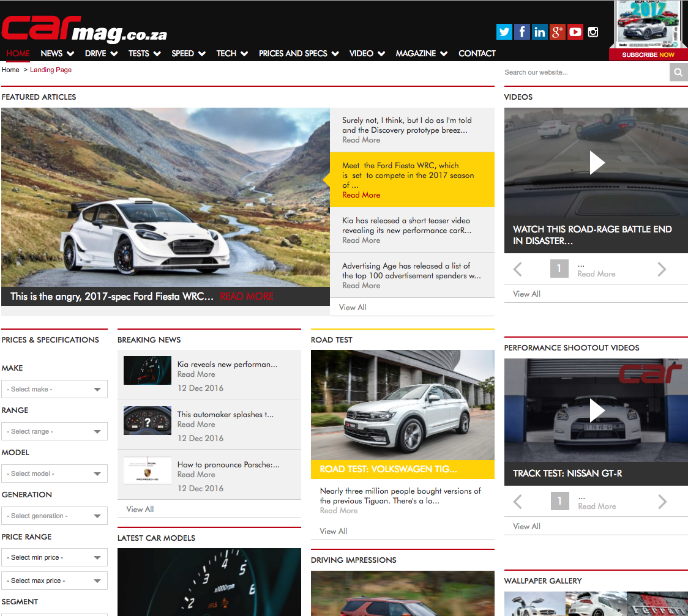Open the Select model dropdown

coord(54,473)
